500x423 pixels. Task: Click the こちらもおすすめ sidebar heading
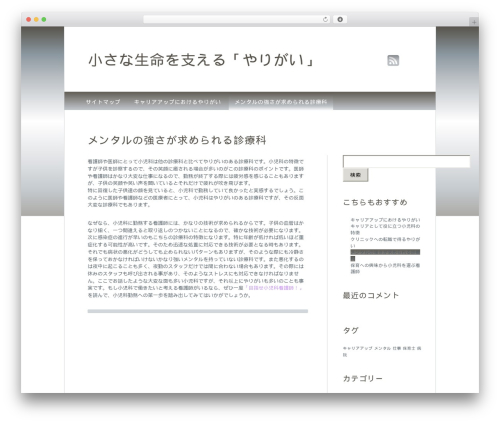pyautogui.click(x=375, y=202)
